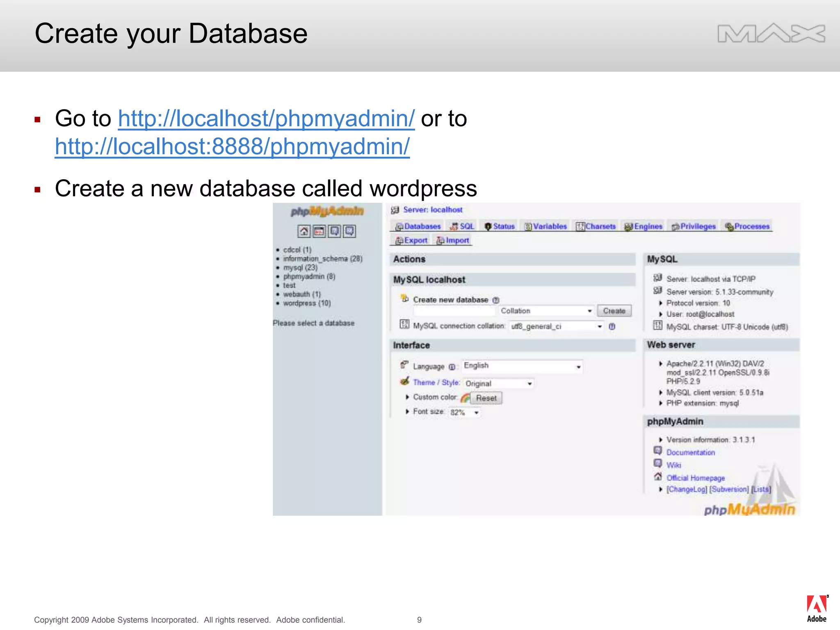Open the Charsets tab
This screenshot has height=630, width=840.
(596, 226)
